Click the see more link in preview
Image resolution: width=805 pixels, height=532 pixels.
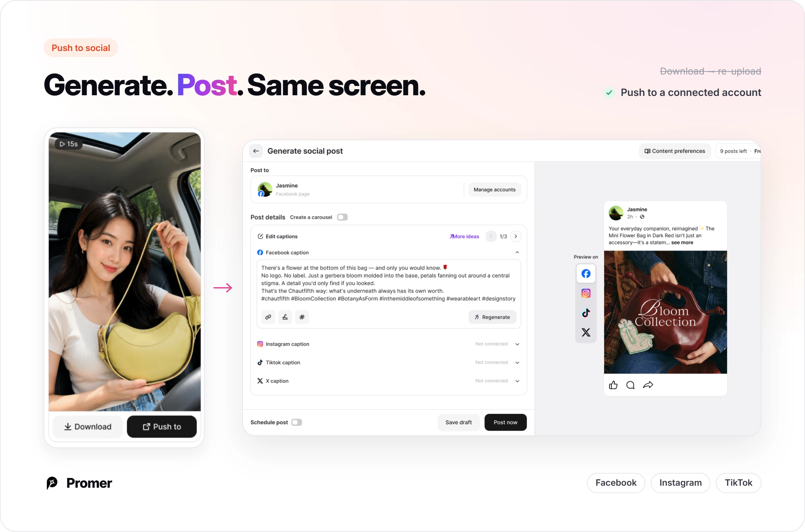pyautogui.click(x=682, y=243)
